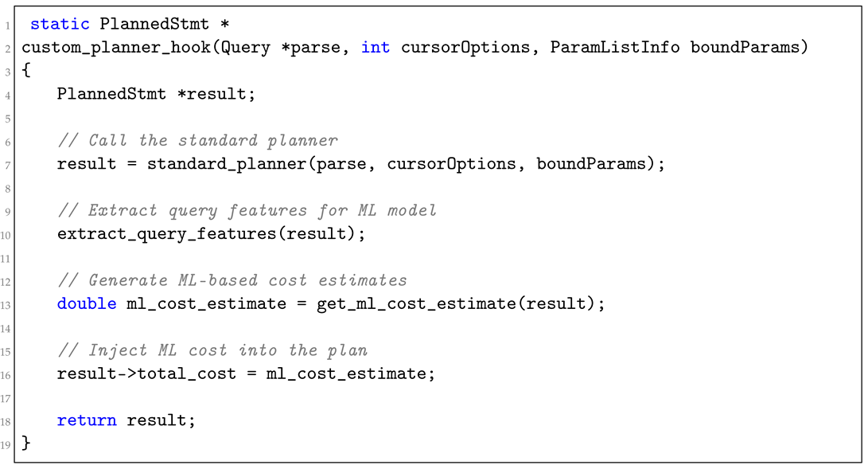Click the PlannedStmt *result declaration
The width and height of the screenshot is (868, 469).
click(156, 94)
